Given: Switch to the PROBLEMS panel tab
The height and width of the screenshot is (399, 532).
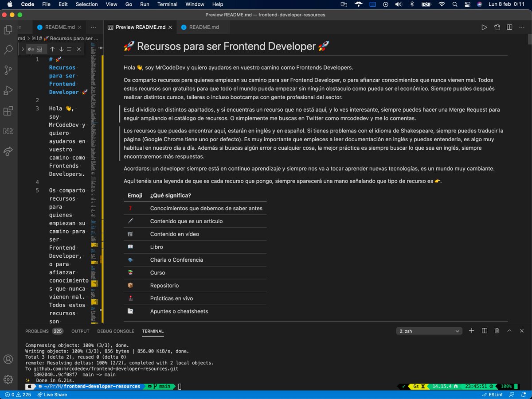Looking at the screenshot, I should (44, 331).
